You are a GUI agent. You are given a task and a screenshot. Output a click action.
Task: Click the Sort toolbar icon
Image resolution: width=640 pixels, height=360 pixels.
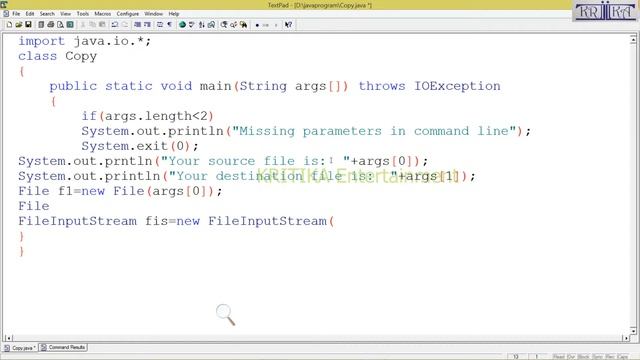[201, 25]
